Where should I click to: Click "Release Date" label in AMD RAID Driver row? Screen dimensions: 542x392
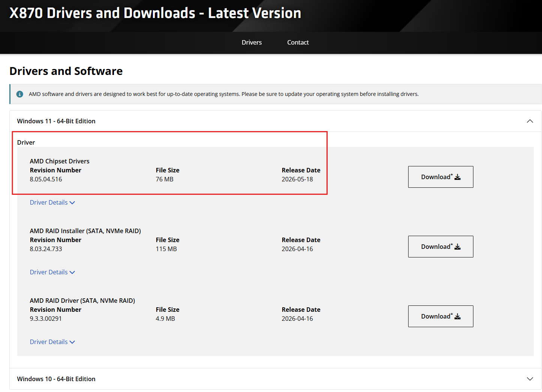point(301,310)
